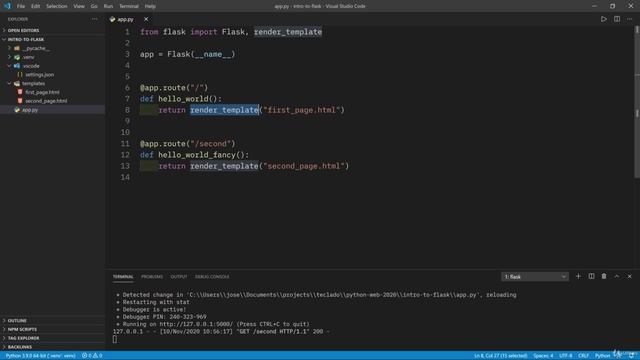Run Python file with play icon
The width and height of the screenshot is (640, 360).
[x=604, y=19]
